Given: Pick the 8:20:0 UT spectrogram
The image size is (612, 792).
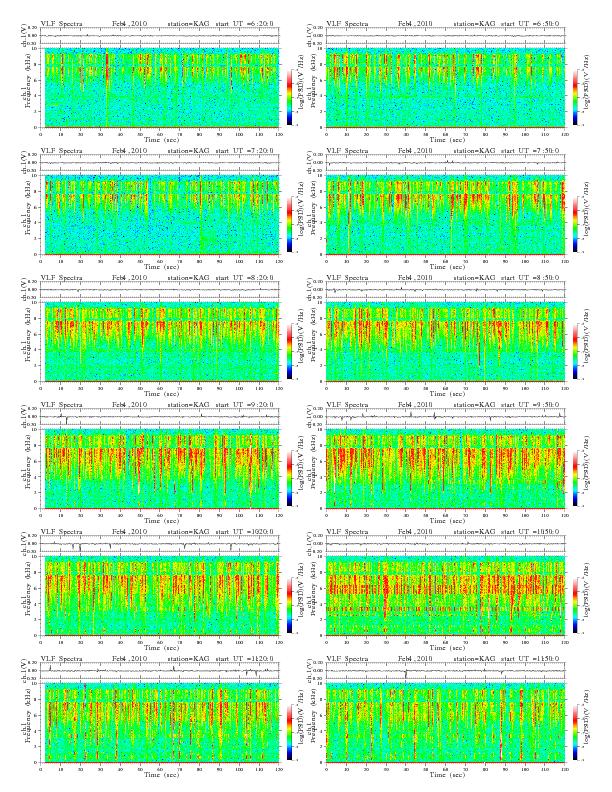Looking at the screenshot, I should pos(160,342).
